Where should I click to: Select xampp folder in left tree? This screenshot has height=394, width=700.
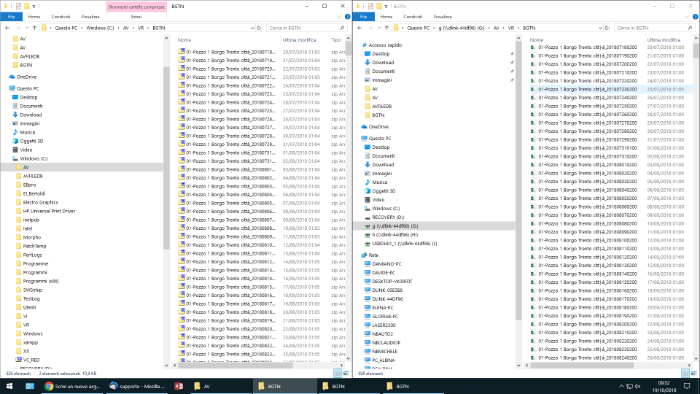pos(26,342)
